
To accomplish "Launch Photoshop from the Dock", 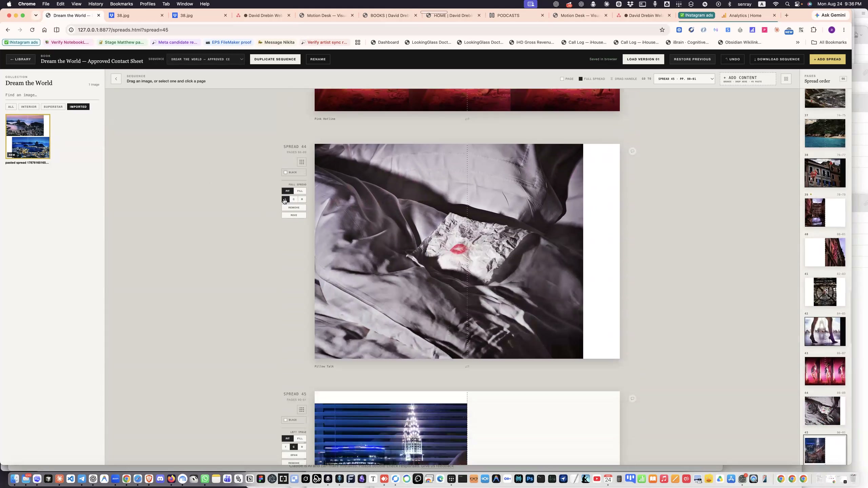I will pyautogui.click(x=530, y=479).
